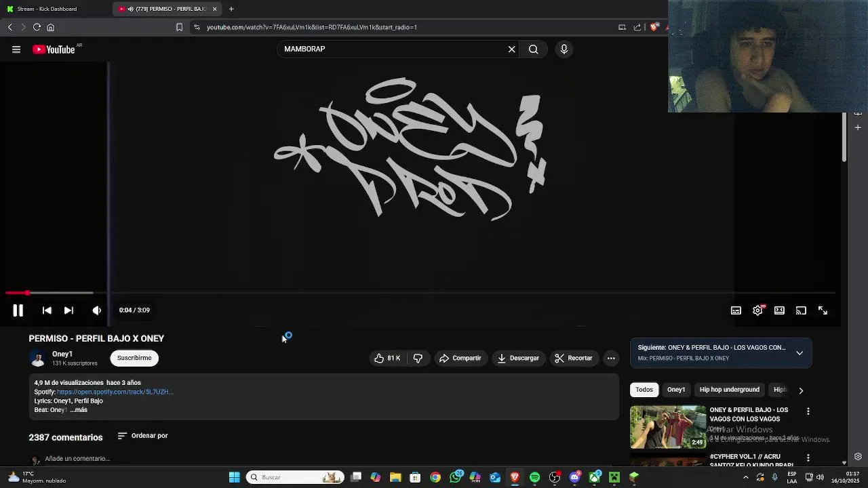Open Discord from the taskbar
This screenshot has width=868, height=488.
pos(574,477)
